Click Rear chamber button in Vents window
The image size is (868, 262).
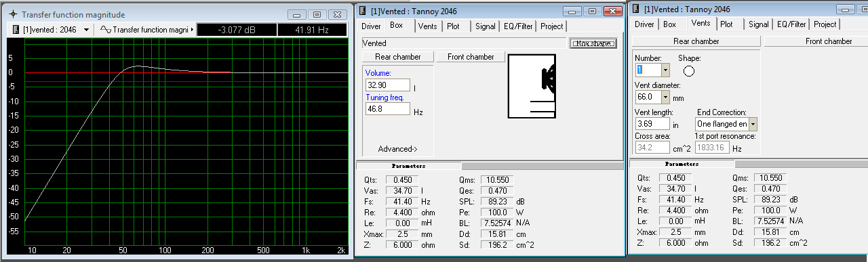coord(696,41)
